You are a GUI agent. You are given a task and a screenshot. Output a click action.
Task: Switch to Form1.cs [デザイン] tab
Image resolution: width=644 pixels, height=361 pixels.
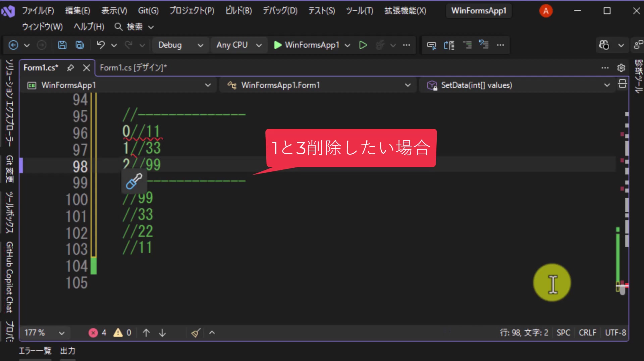pos(133,68)
